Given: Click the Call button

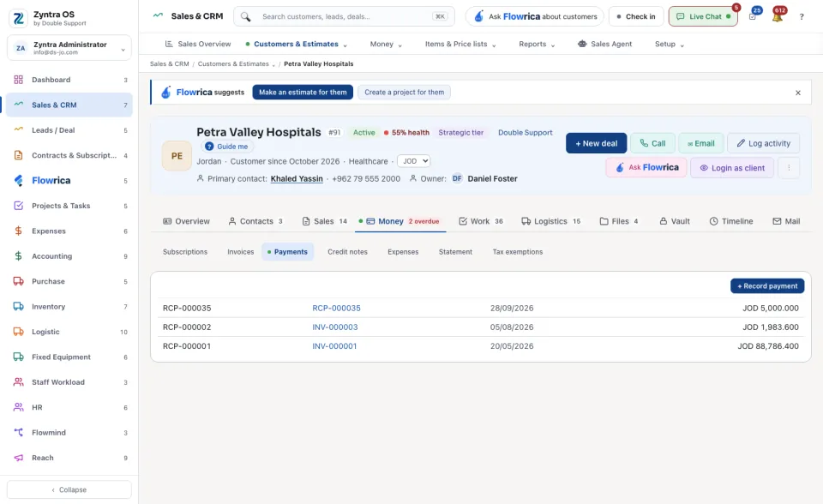Looking at the screenshot, I should pyautogui.click(x=652, y=143).
